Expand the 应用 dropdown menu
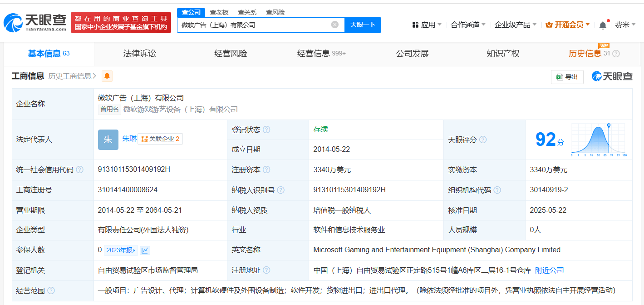The image size is (644, 305). coord(427,25)
